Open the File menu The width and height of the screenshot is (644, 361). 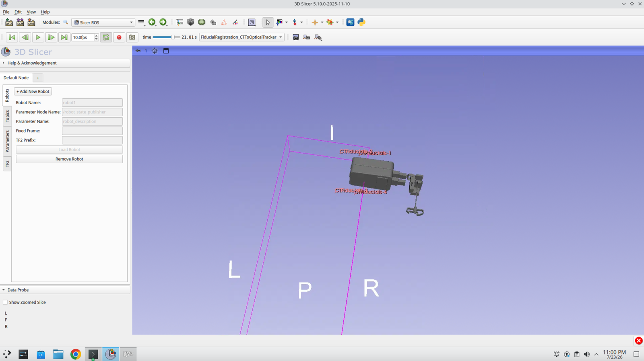6,12
